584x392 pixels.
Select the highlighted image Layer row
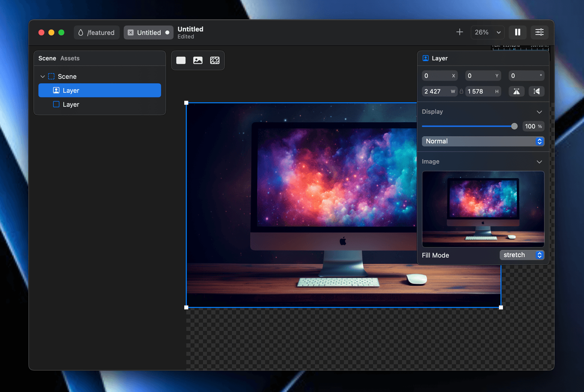pos(100,90)
